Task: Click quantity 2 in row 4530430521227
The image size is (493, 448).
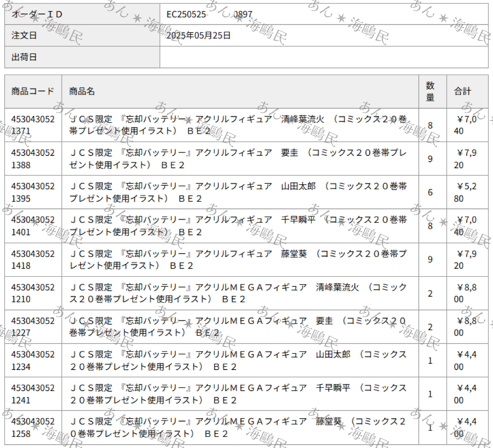Action: click(x=430, y=327)
